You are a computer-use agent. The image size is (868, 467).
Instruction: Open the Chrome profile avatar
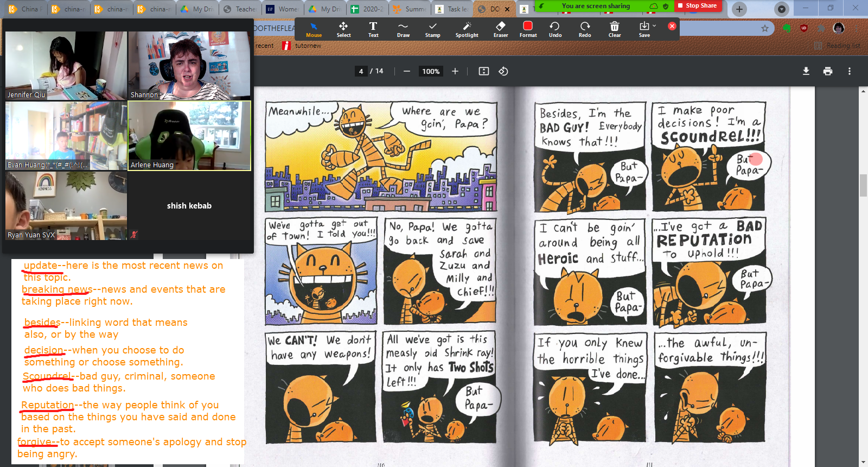point(839,28)
